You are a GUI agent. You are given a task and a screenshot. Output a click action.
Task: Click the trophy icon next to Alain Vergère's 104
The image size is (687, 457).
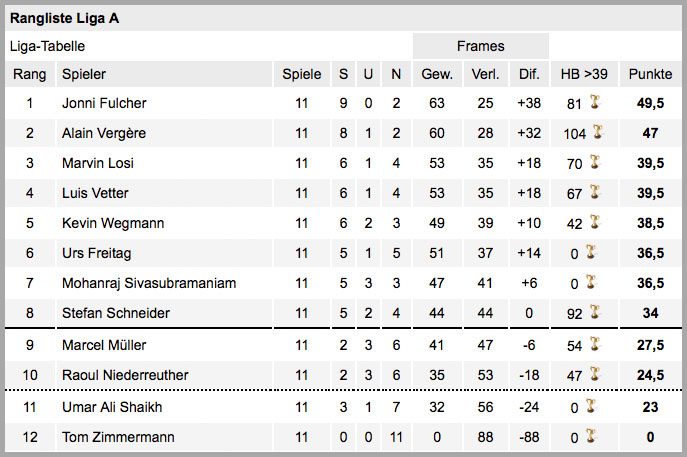597,131
